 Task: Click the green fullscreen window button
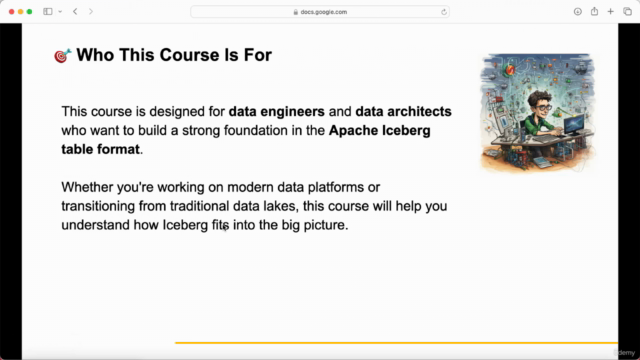(29, 11)
